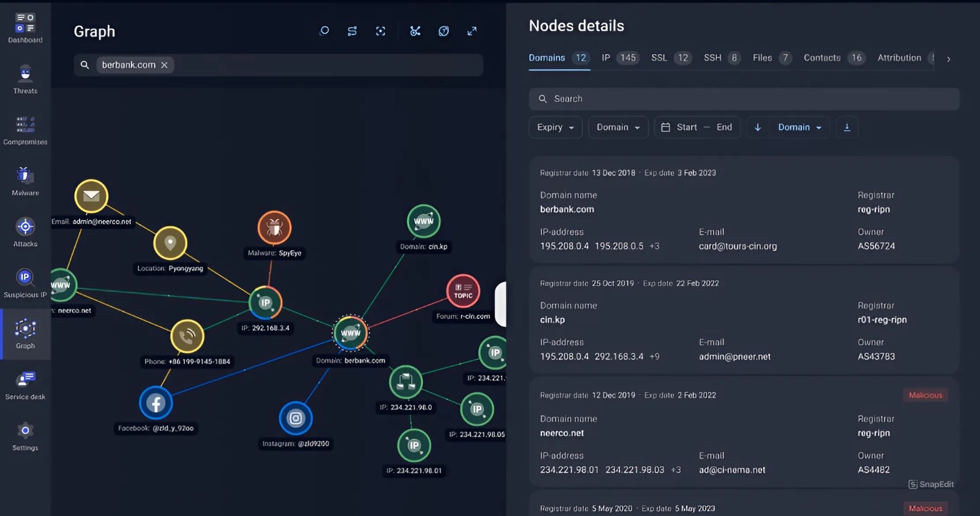The image size is (980, 516).
Task: Open the Expiry filter dropdown
Action: [556, 127]
